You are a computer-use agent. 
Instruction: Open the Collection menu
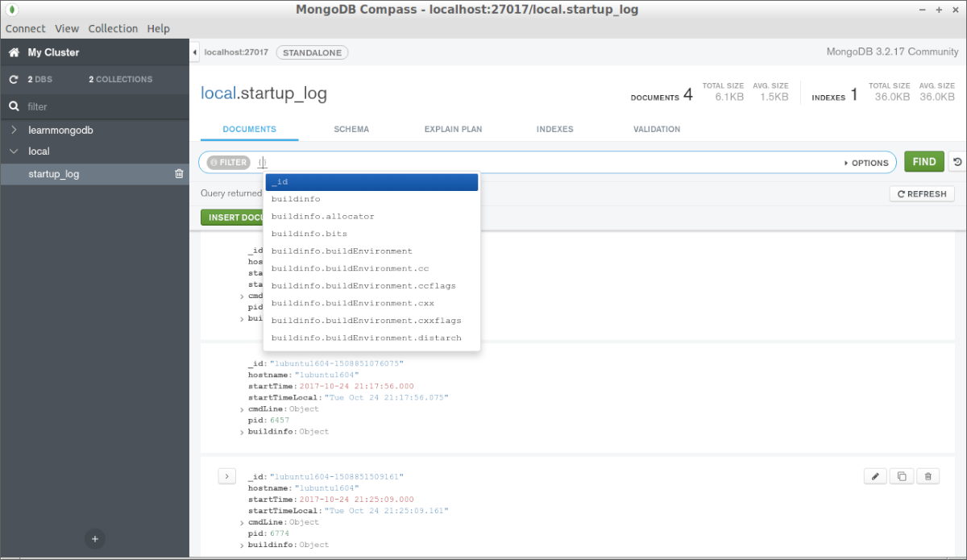[113, 28]
